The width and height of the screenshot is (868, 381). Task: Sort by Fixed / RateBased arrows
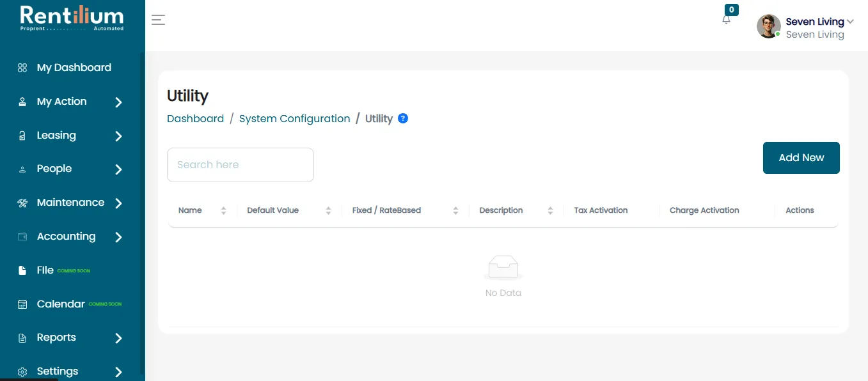455,210
